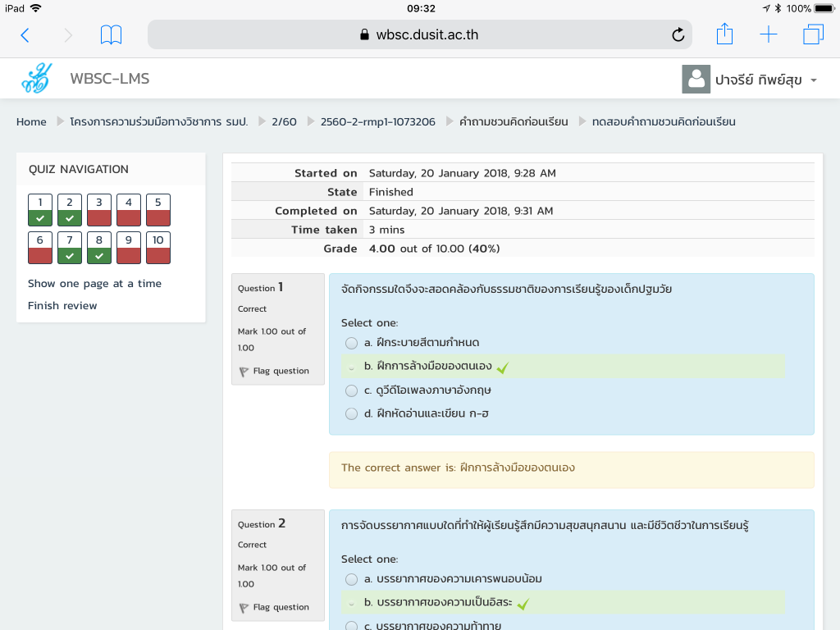Click the WBSC-LMS site logo

(x=36, y=79)
